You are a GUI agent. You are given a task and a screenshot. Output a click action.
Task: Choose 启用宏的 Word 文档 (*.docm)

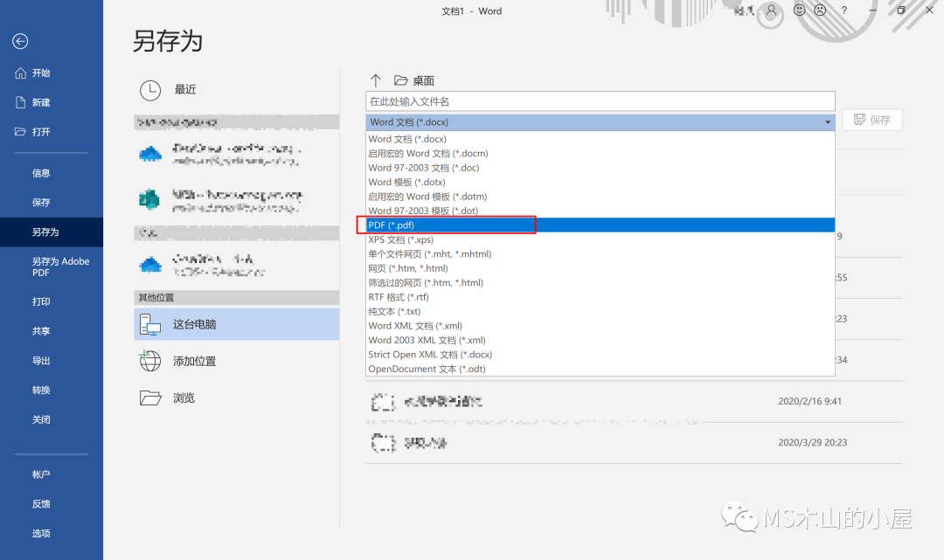pyautogui.click(x=600, y=154)
